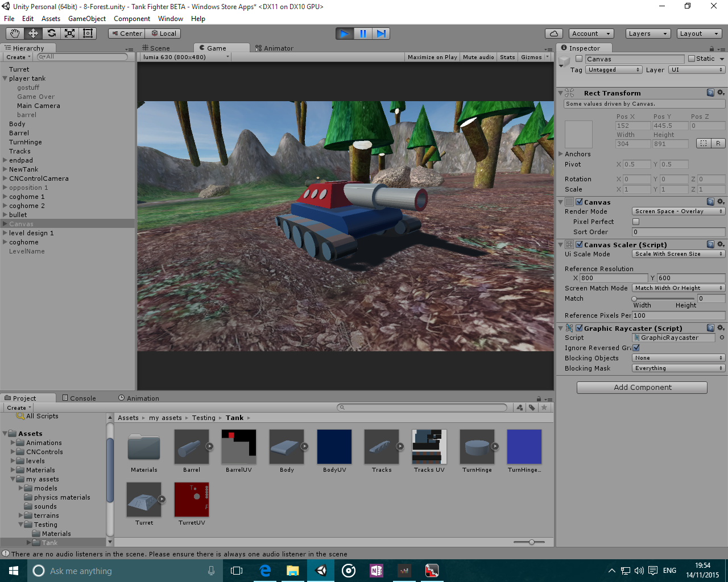Open the Render Mode dropdown
The width and height of the screenshot is (728, 582).
[679, 211]
